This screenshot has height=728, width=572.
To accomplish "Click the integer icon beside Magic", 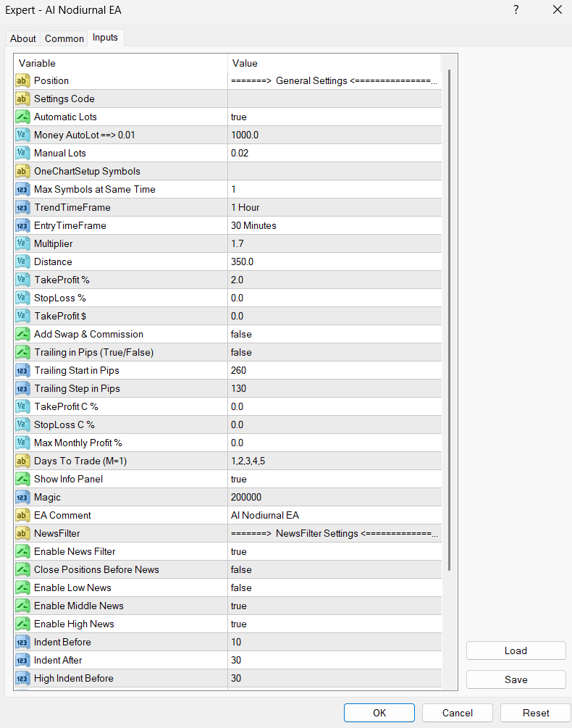I will [x=22, y=498].
